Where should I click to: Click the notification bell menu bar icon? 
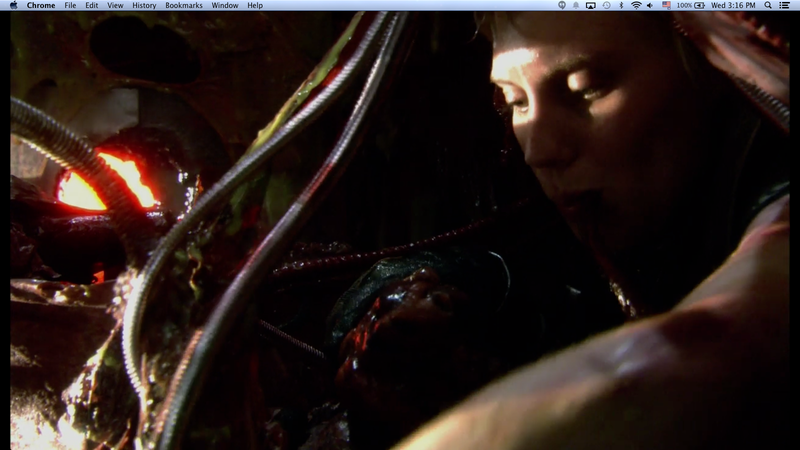coord(576,5)
